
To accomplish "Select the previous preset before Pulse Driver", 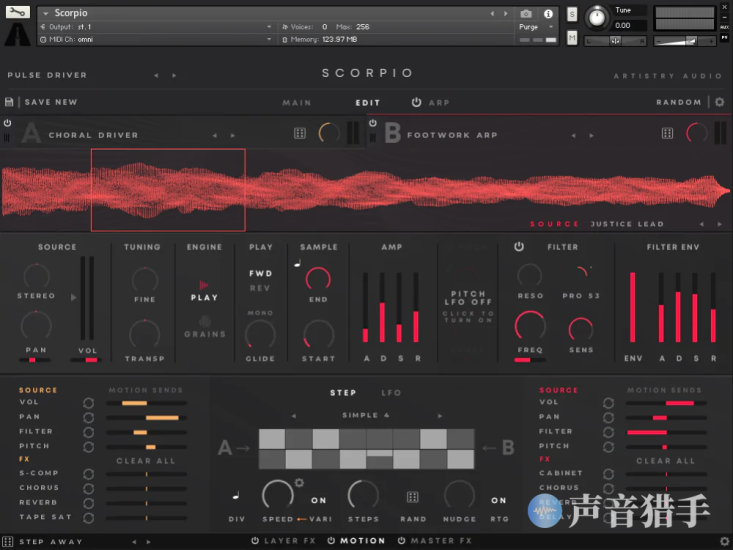I will [x=156, y=75].
